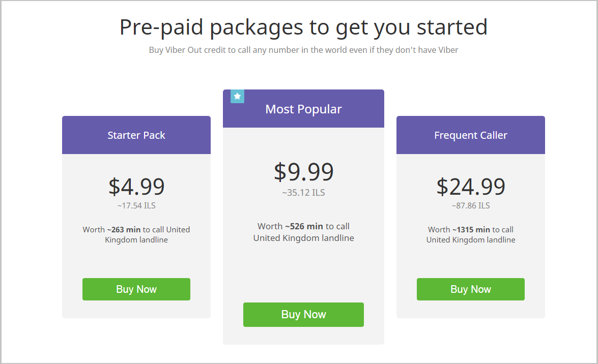Click the ~87.86 ILS conversion text
The height and width of the screenshot is (364, 598).
click(470, 206)
